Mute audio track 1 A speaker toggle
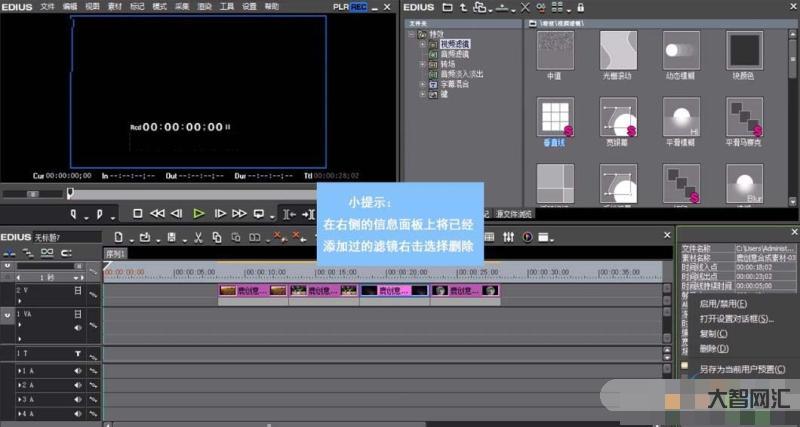 (x=77, y=370)
